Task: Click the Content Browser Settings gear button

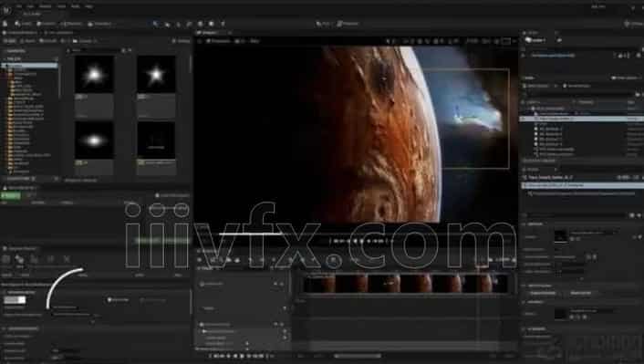Action: [182, 41]
